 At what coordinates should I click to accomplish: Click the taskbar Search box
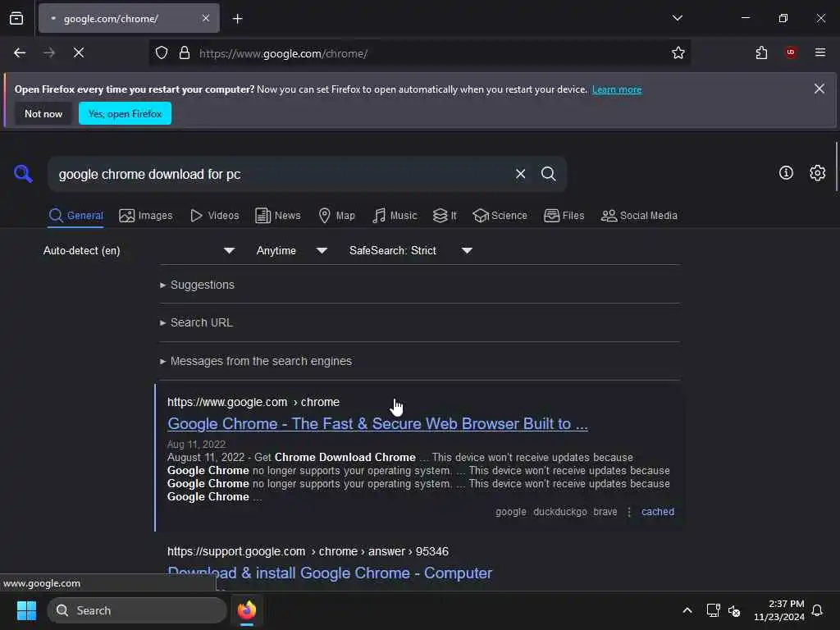click(x=137, y=610)
